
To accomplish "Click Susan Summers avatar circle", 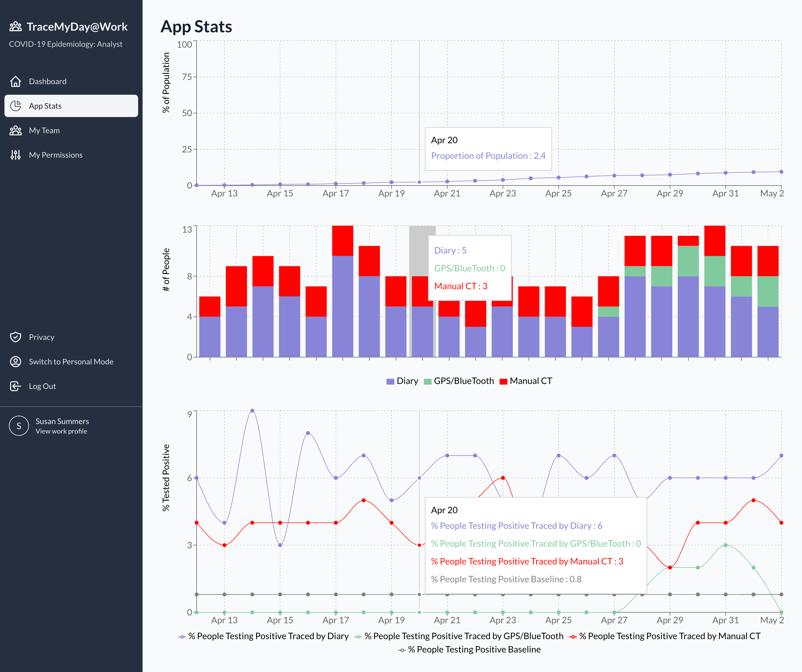I will (x=19, y=426).
